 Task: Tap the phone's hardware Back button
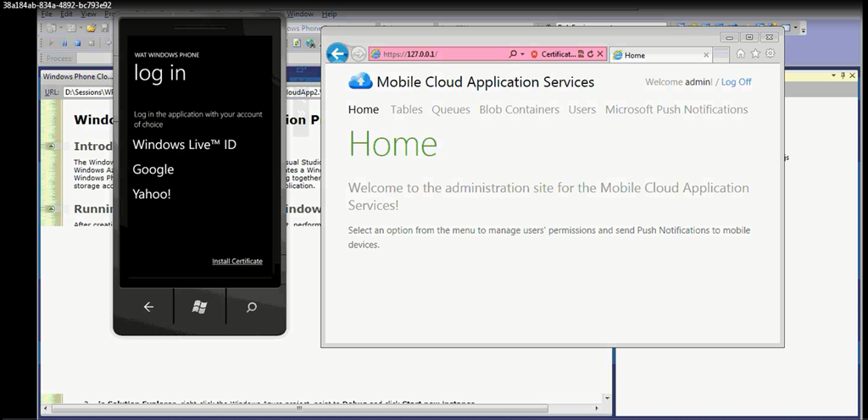(148, 307)
